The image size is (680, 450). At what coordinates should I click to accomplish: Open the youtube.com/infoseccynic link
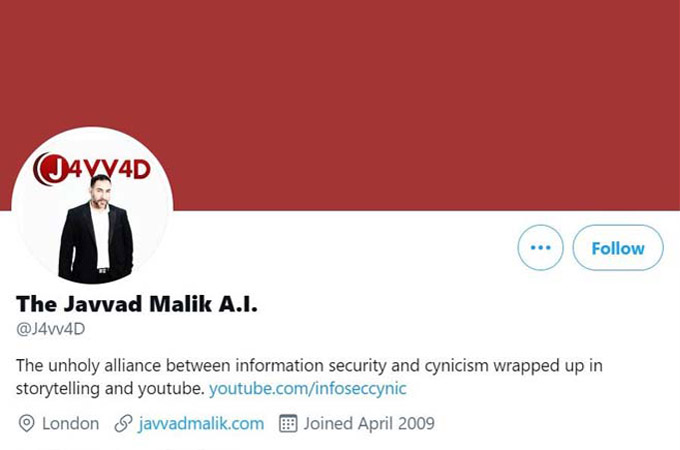pos(308,388)
